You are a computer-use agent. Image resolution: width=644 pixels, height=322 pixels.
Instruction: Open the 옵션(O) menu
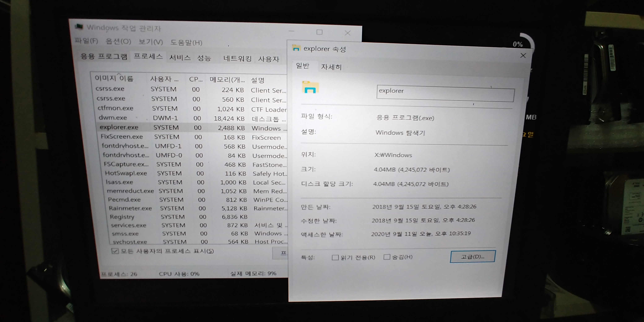(118, 41)
